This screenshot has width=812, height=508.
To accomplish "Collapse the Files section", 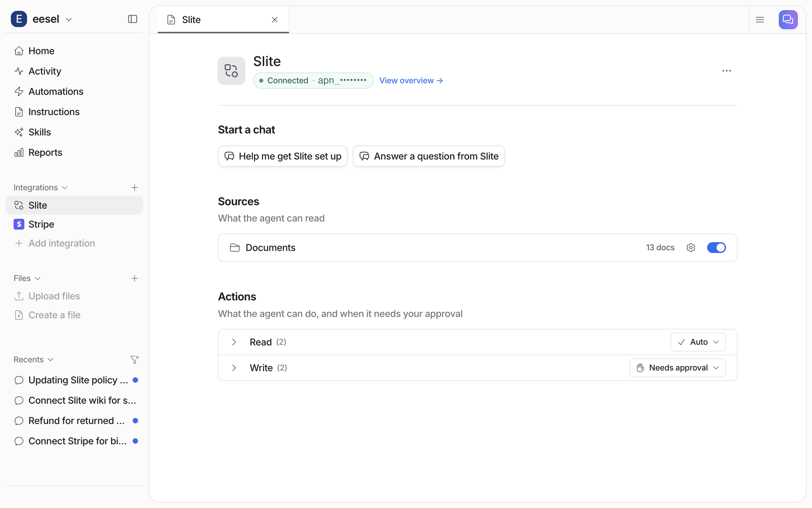I will [27, 278].
